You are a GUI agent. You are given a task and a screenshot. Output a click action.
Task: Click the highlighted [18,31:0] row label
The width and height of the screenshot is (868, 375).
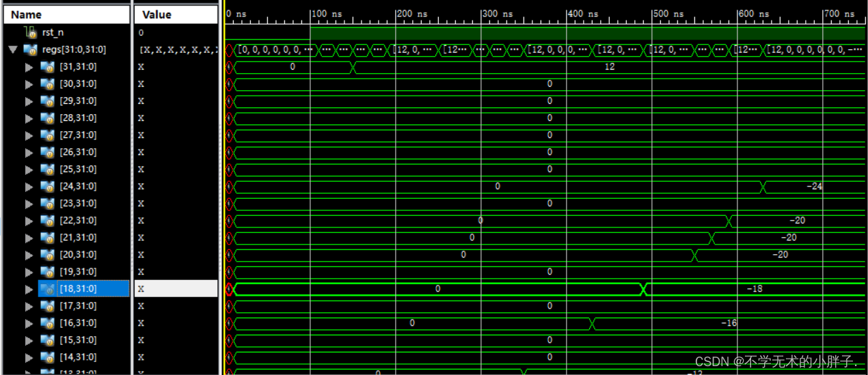(78, 288)
